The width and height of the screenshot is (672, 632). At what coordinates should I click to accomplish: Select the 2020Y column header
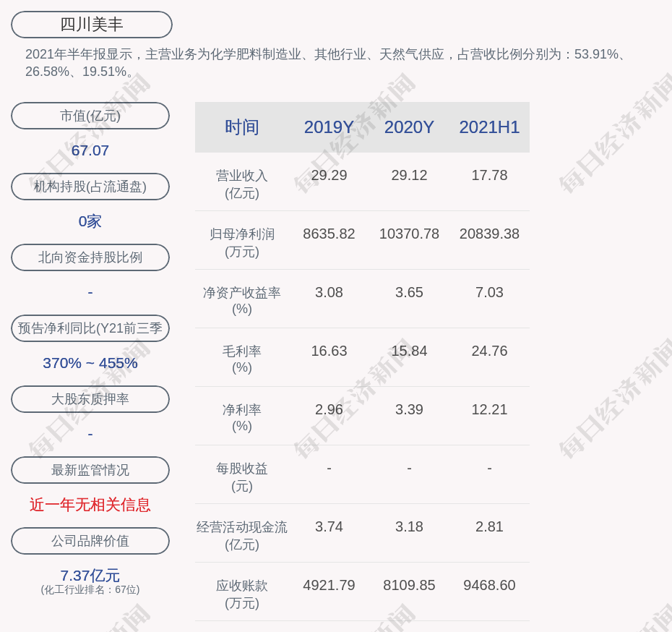coord(409,127)
